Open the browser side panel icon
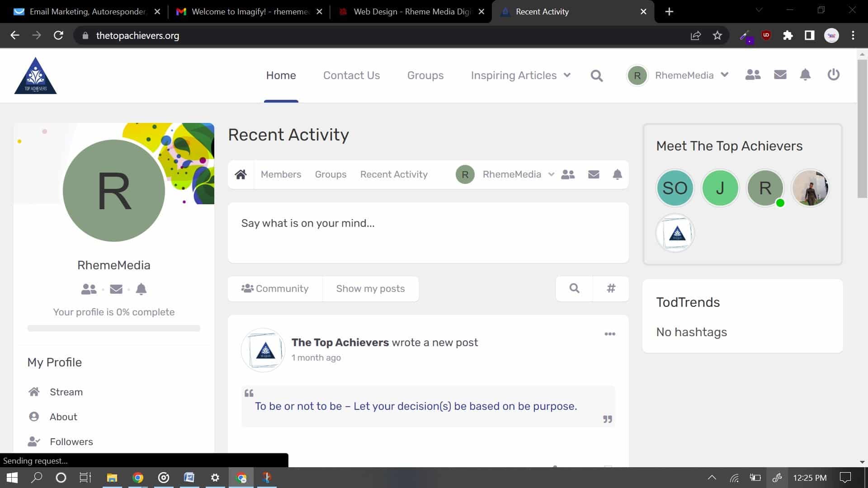 pos(809,36)
